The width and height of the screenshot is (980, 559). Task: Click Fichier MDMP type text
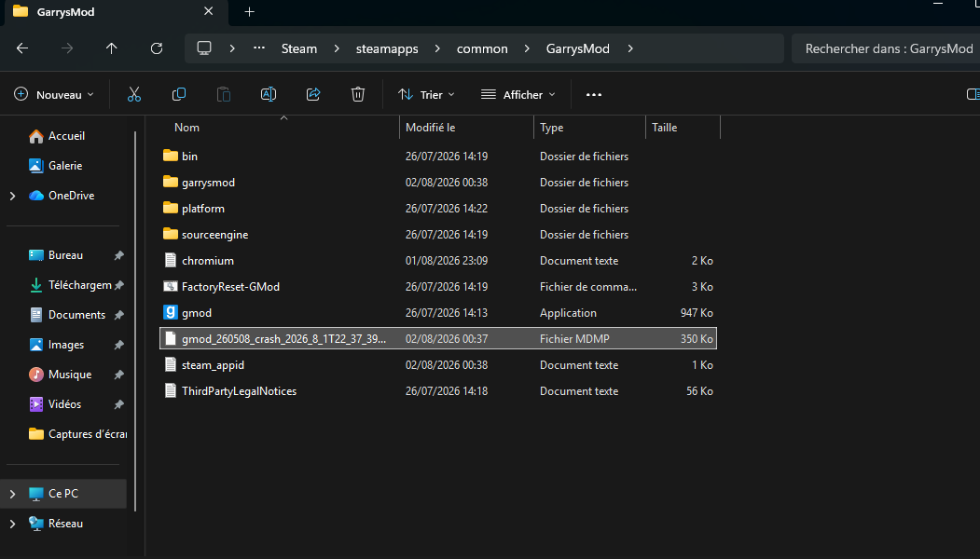pyautogui.click(x=574, y=339)
